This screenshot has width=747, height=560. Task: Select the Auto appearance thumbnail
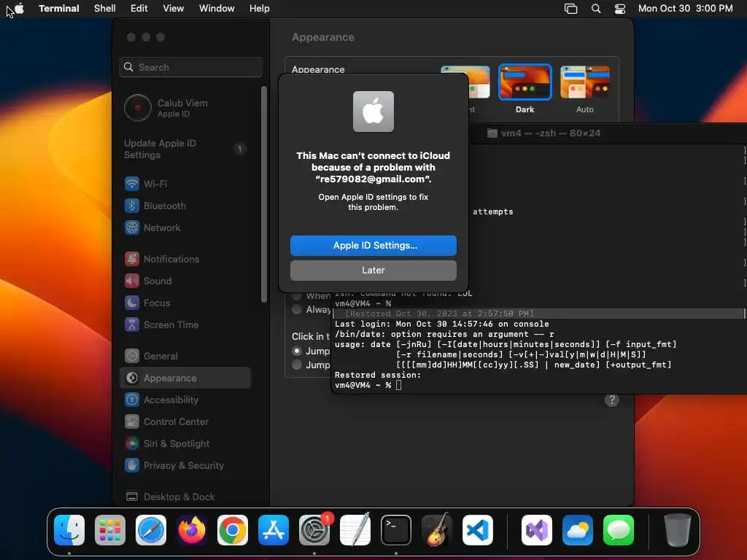[584, 82]
